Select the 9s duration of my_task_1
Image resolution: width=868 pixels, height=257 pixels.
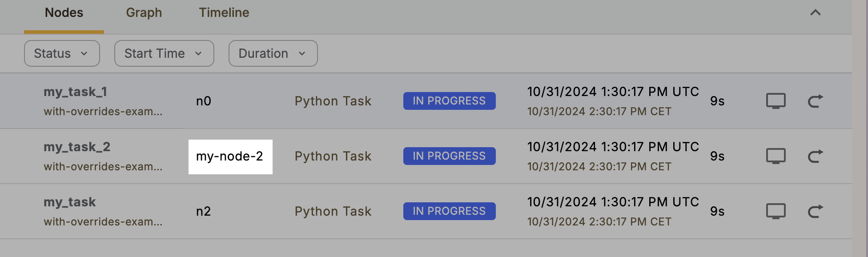pos(717,101)
